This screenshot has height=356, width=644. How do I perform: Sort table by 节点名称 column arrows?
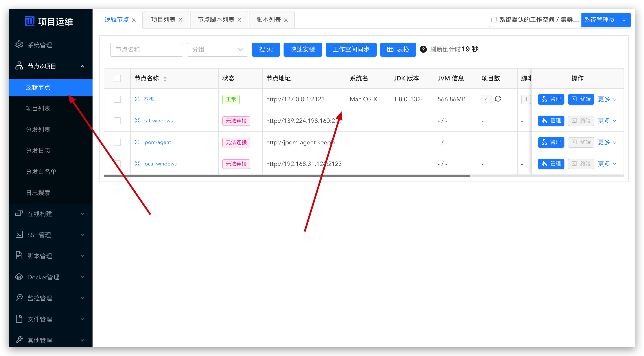pyautogui.click(x=165, y=79)
